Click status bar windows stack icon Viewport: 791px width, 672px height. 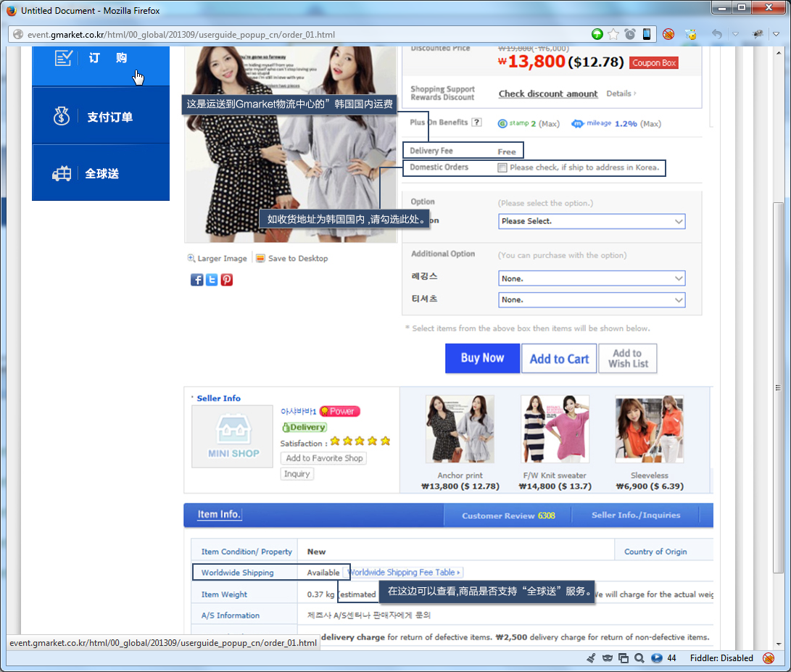tap(624, 658)
